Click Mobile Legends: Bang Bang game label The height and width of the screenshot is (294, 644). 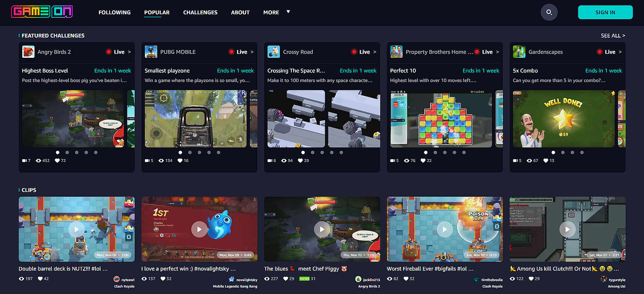pos(235,286)
